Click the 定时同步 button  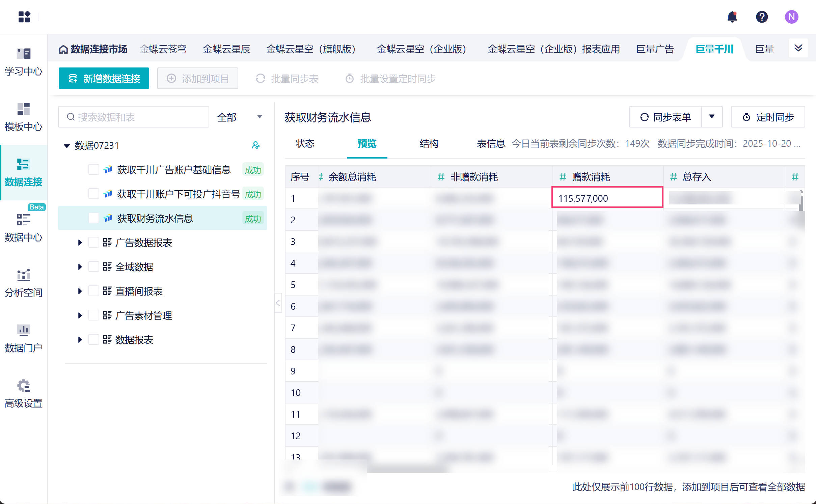click(768, 117)
